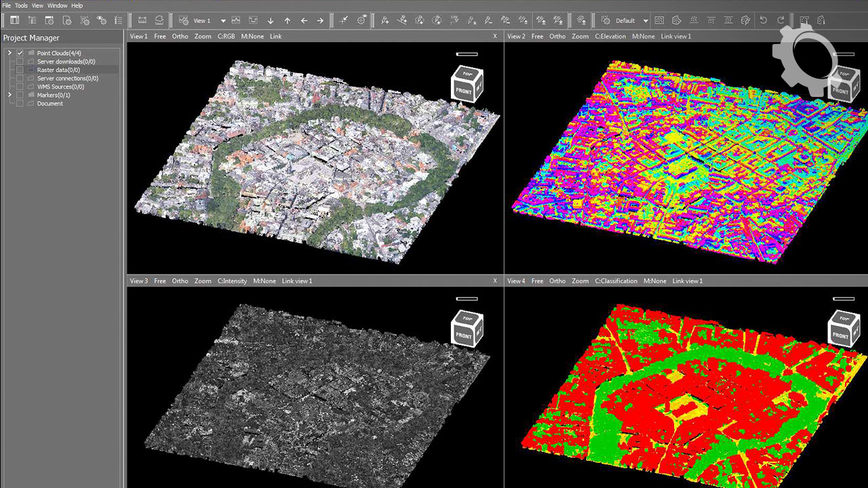Click the redo arrow in the toolbar
Image resolution: width=868 pixels, height=488 pixels.
(781, 20)
